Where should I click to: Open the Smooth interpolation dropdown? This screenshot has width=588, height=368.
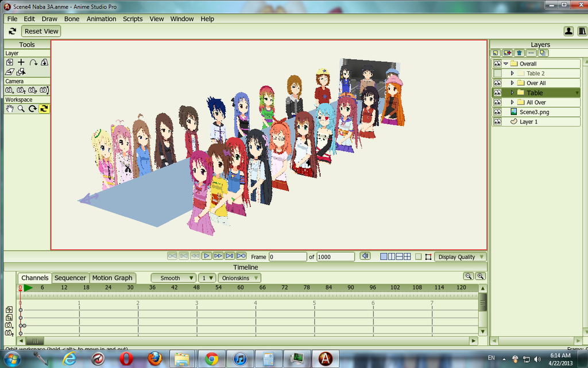(x=173, y=278)
